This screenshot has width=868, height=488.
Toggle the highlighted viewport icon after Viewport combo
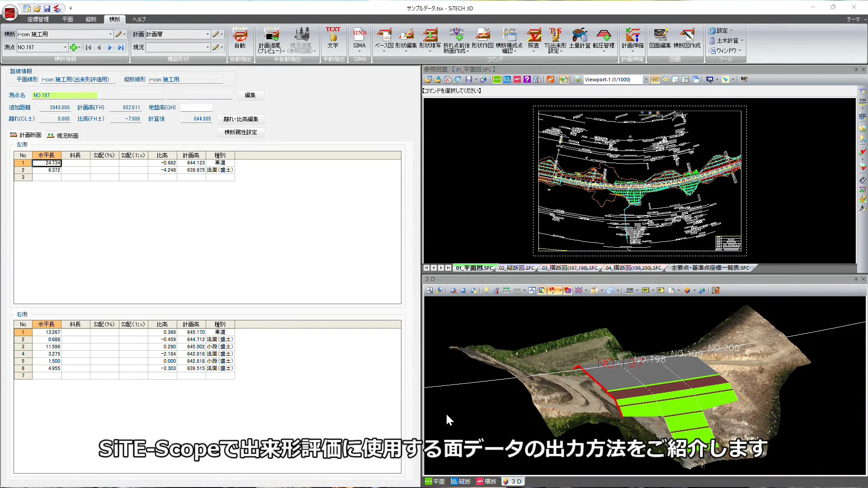click(x=655, y=80)
